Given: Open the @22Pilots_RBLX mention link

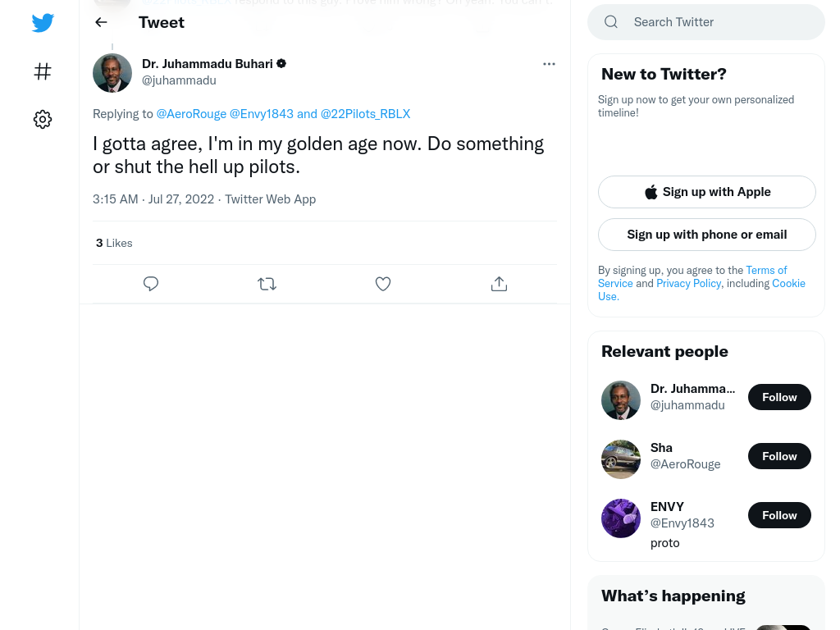Looking at the screenshot, I should click(365, 114).
